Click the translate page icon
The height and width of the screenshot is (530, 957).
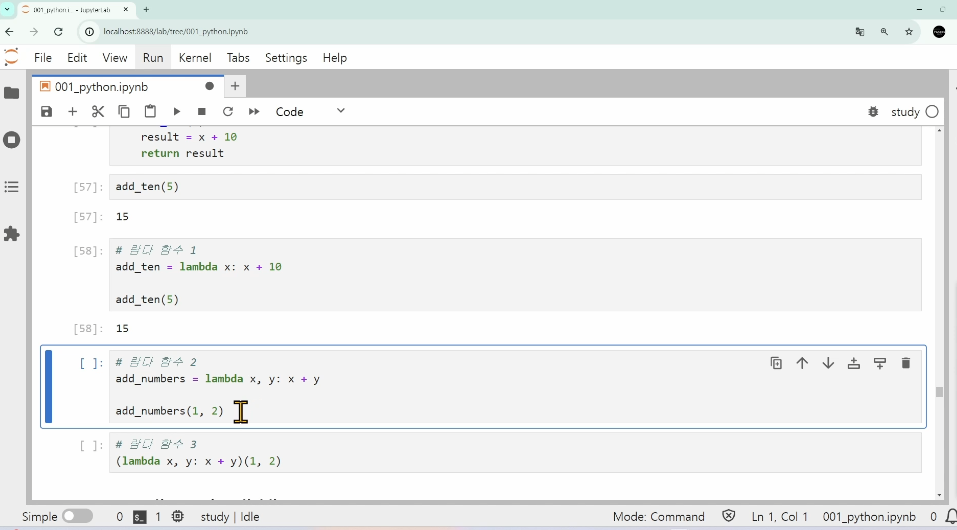tap(860, 32)
